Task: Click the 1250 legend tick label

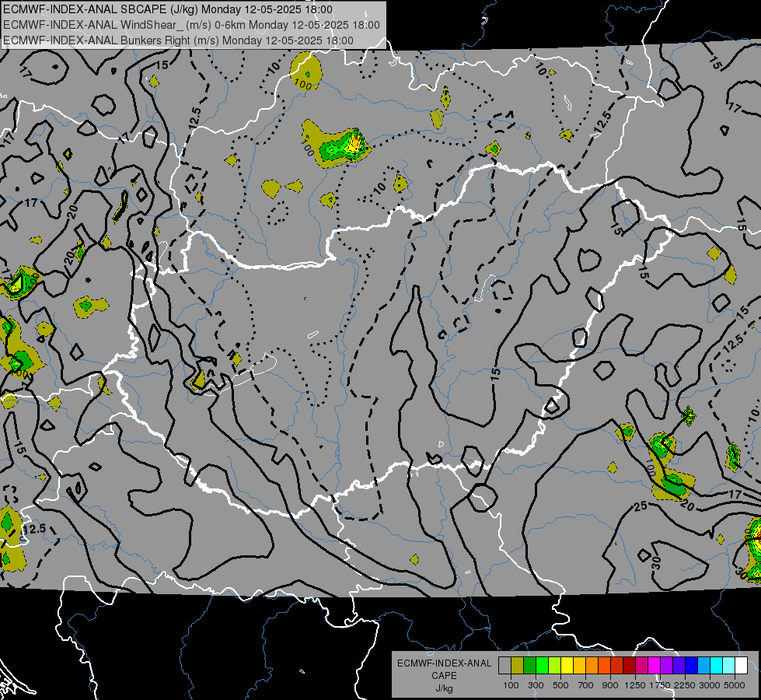Action: point(635,685)
